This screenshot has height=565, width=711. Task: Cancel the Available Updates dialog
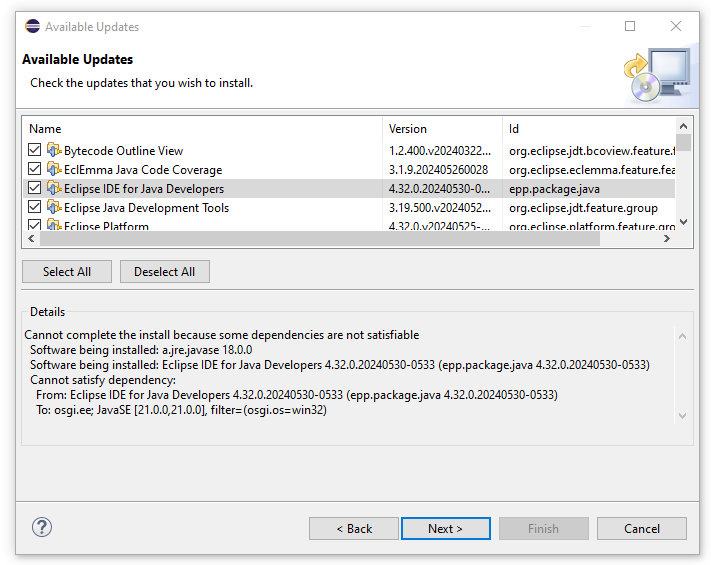[x=642, y=529]
